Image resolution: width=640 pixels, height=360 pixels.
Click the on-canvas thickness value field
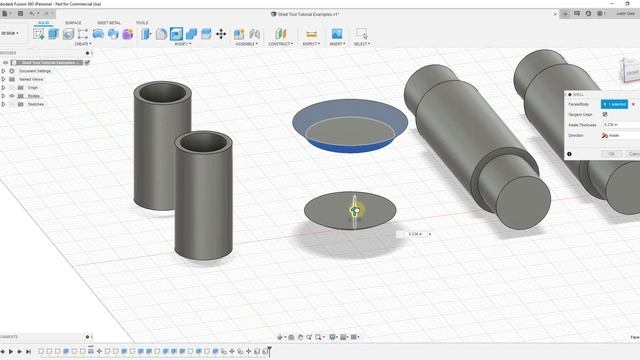tap(415, 234)
